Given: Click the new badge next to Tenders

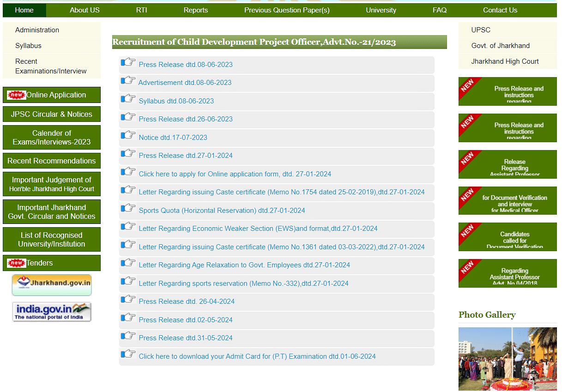Looking at the screenshot, I should click(x=17, y=263).
